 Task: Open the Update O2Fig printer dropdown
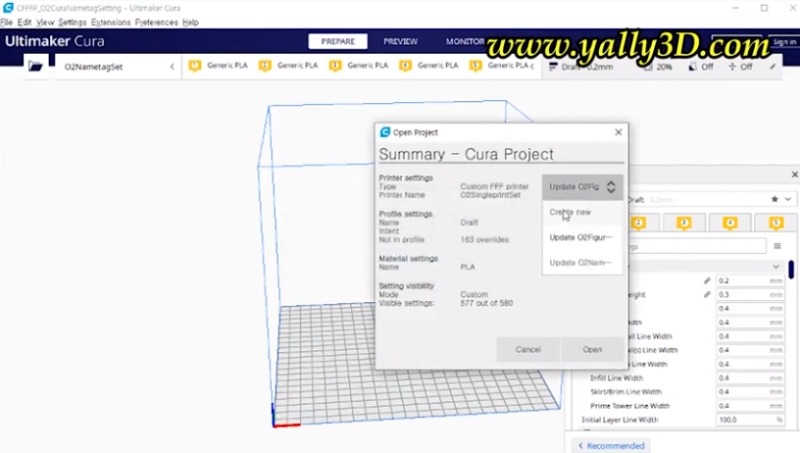coord(582,187)
